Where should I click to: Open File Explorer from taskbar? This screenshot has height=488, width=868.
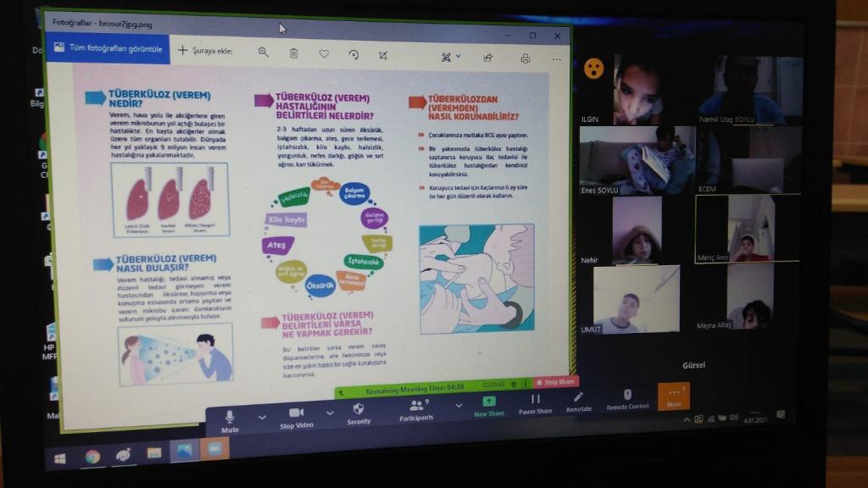pyautogui.click(x=154, y=453)
